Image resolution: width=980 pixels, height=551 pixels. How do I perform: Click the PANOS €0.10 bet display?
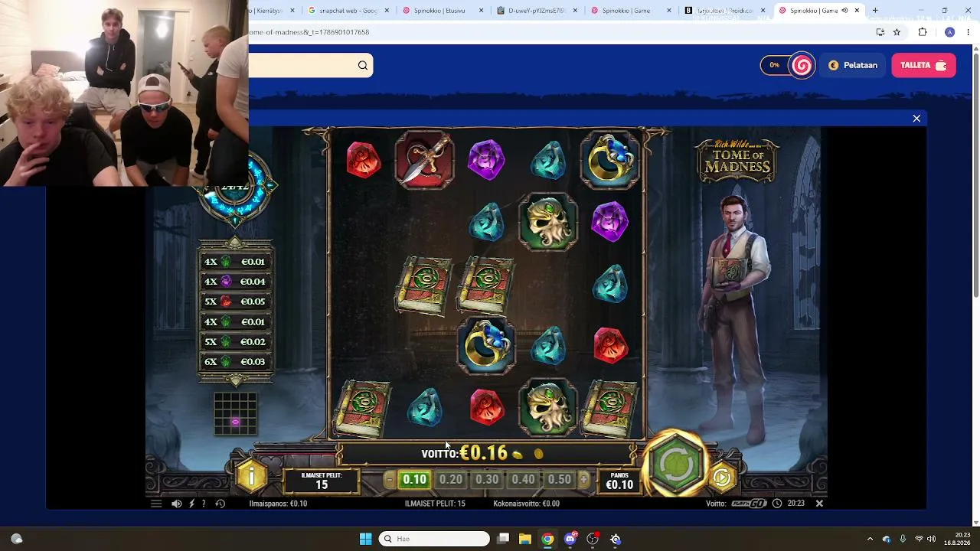pos(619,480)
